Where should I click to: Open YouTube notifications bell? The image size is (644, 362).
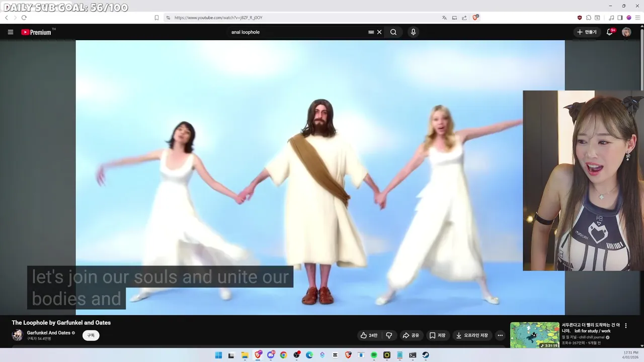(610, 32)
